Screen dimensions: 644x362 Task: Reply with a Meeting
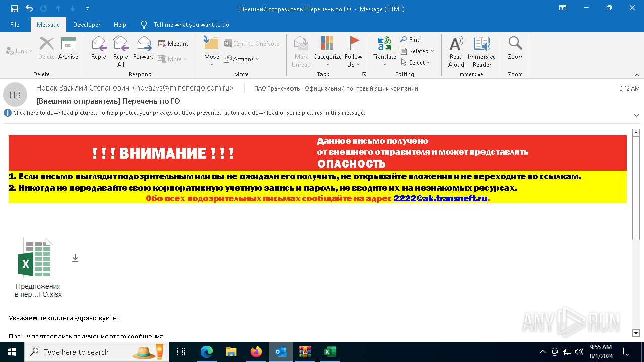(174, 44)
